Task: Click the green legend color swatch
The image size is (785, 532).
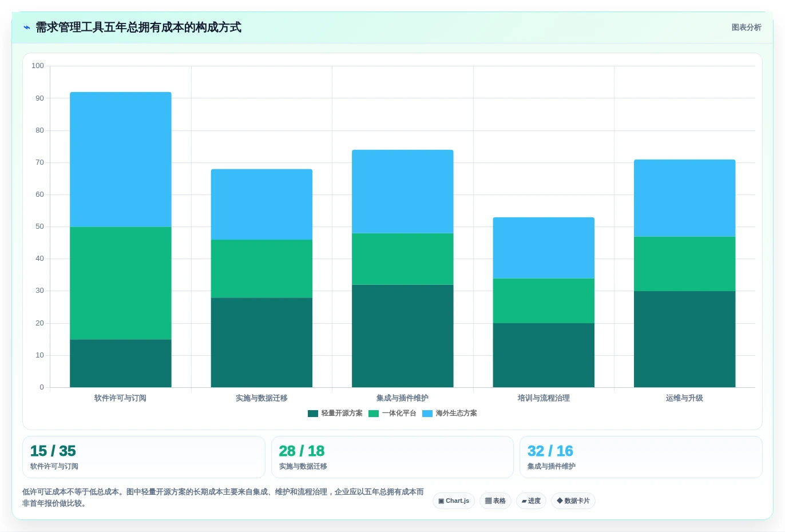Action: [374, 414]
